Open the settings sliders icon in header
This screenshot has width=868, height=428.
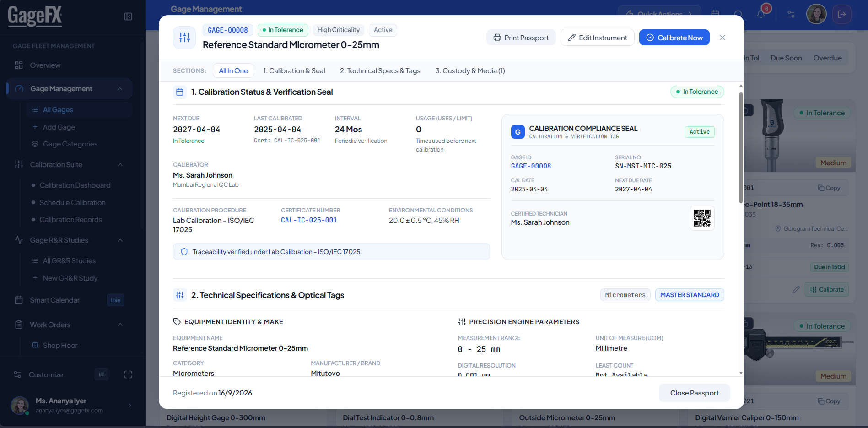(791, 14)
